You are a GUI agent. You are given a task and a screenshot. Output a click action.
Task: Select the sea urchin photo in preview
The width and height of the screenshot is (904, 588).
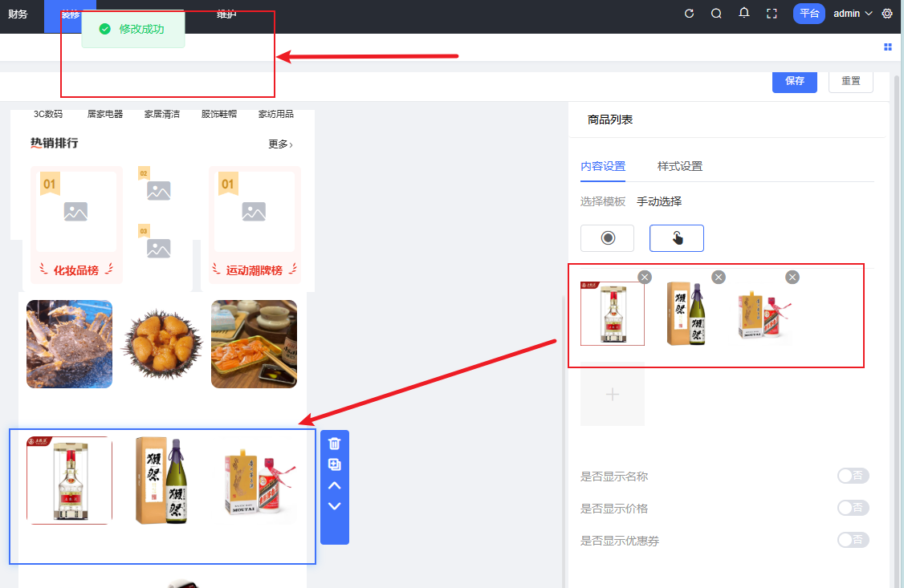coord(162,344)
